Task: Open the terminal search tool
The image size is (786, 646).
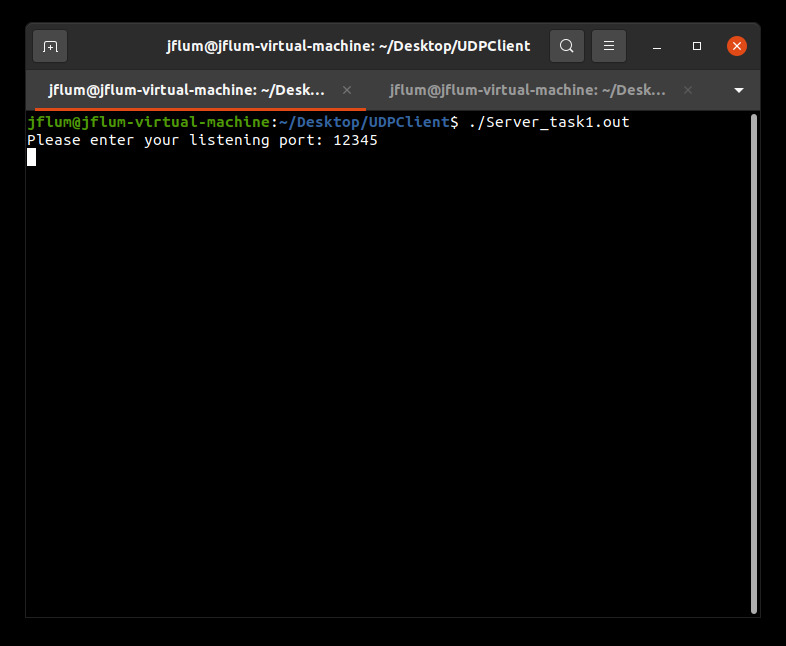Action: tap(566, 46)
